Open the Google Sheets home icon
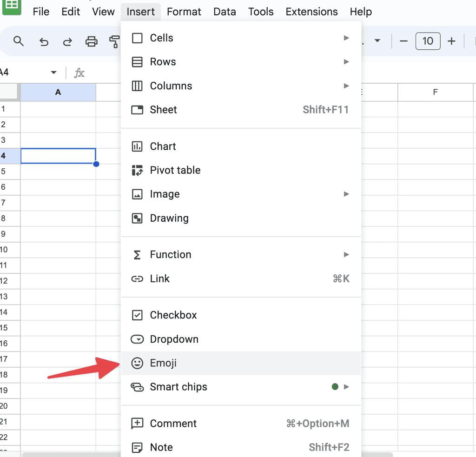 [12, 7]
